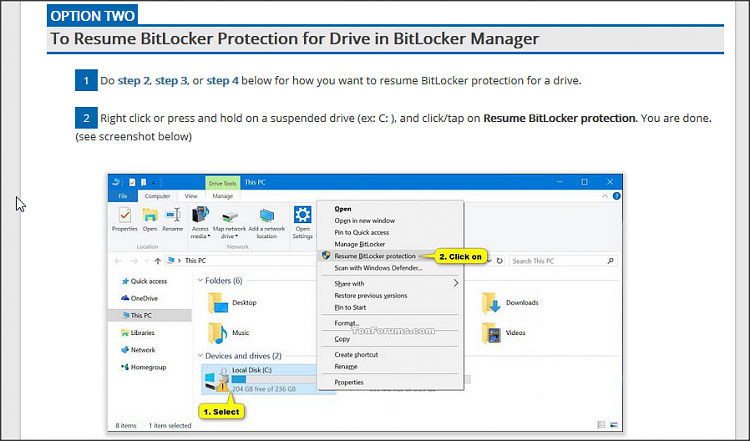The image size is (750, 441).
Task: Choose Properties in the context menu
Action: pos(349,383)
